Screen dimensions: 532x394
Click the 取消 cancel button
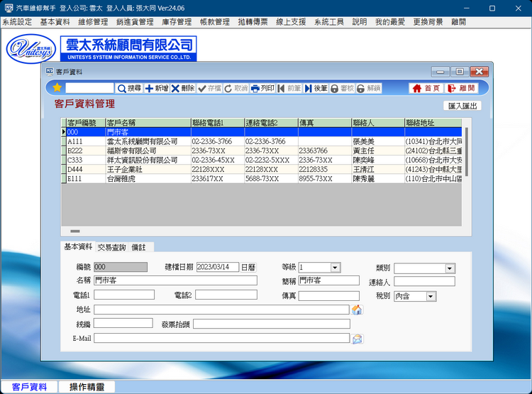pos(235,88)
